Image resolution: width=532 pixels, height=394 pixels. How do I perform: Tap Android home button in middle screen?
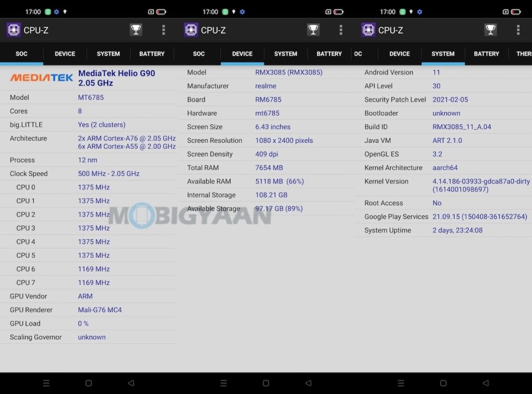[x=266, y=383]
